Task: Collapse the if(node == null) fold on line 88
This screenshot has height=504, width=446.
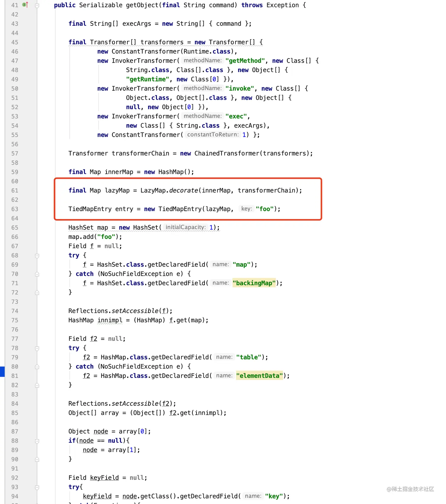Action: click(37, 441)
